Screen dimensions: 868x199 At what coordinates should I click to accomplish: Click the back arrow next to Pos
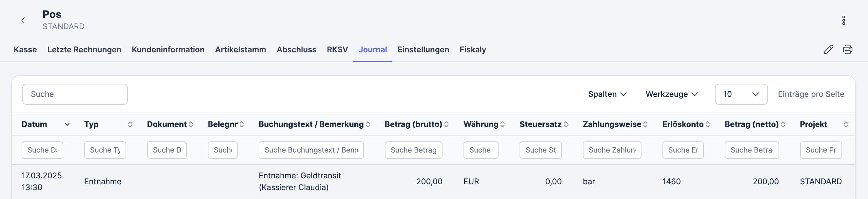[x=23, y=21]
